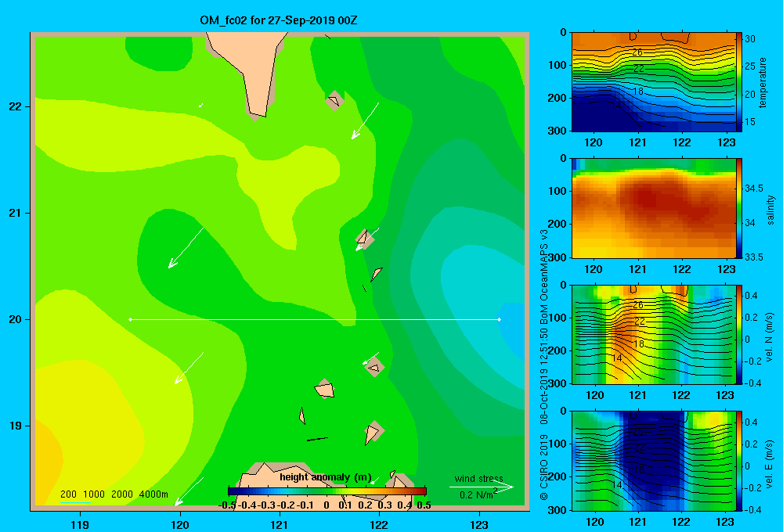Open the salinity depth-section panel
The image size is (783, 532).
tap(653, 208)
